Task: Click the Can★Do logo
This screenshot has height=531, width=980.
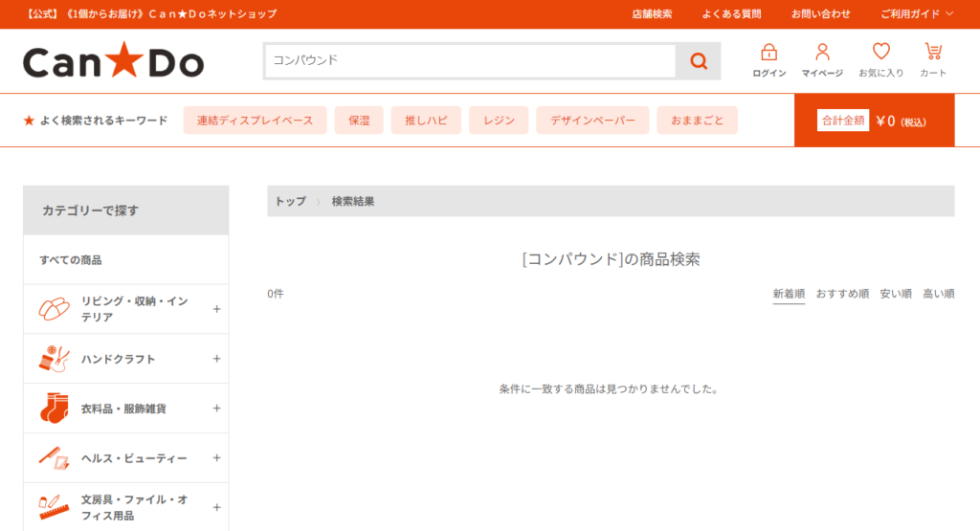Action: coord(113,62)
